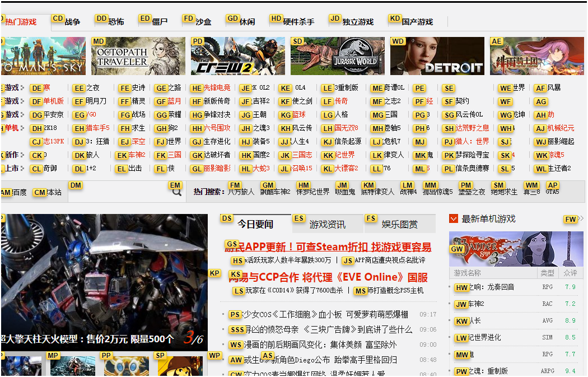
Task: Click hot search term GTA5
Action: click(552, 192)
